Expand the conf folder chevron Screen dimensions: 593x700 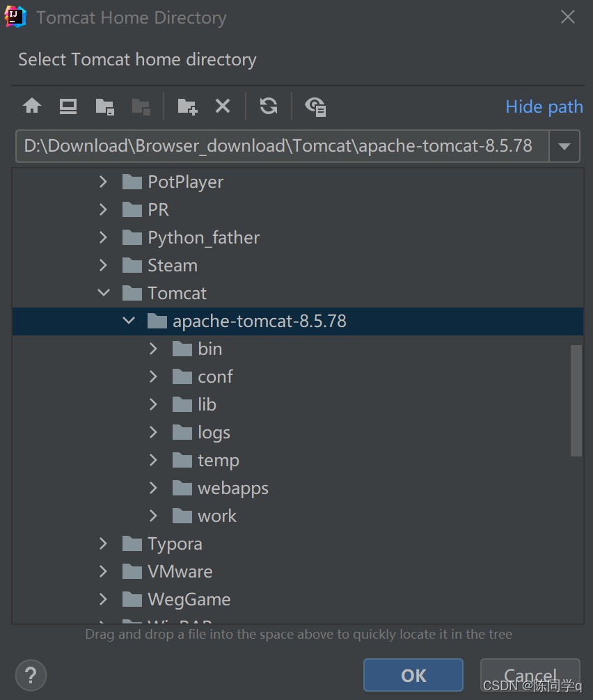(153, 376)
